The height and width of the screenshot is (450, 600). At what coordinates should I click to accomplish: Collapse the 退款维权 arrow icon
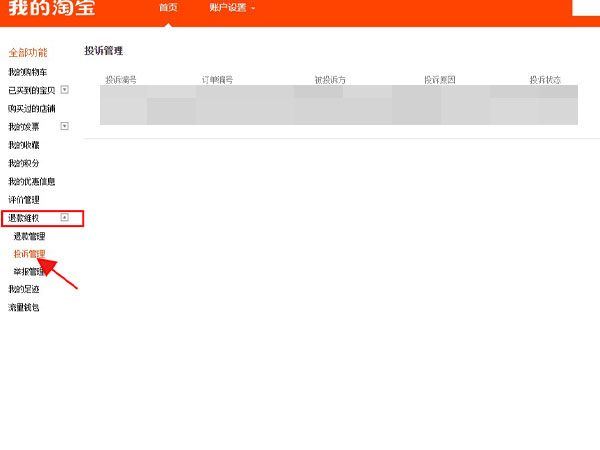[x=64, y=217]
